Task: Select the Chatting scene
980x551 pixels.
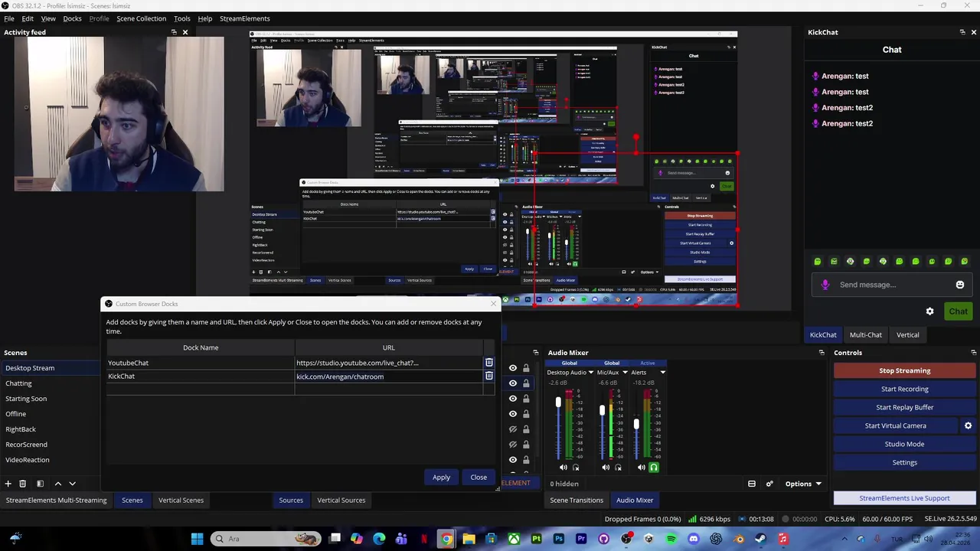Action: pyautogui.click(x=50, y=383)
